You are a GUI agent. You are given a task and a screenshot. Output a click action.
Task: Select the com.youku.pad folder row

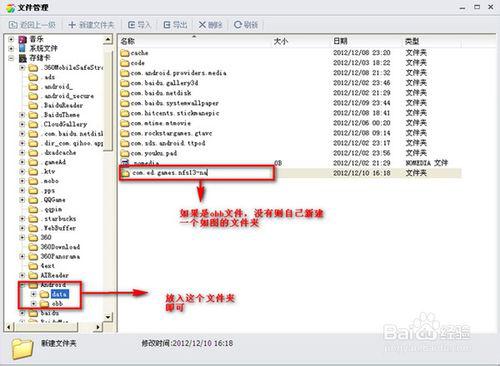[x=290, y=153]
